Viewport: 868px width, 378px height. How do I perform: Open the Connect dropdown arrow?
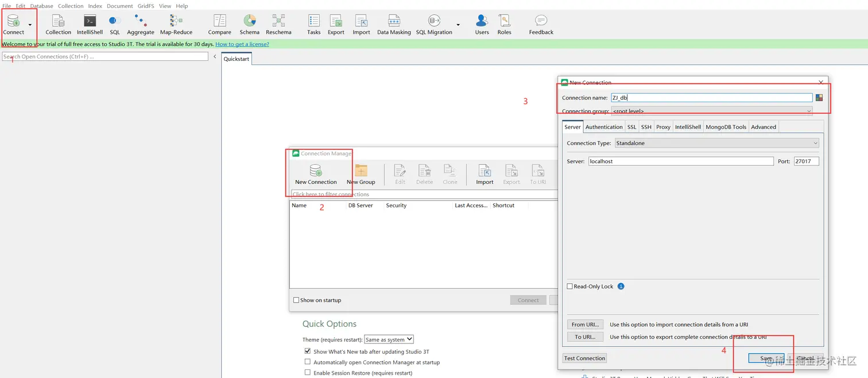[30, 25]
